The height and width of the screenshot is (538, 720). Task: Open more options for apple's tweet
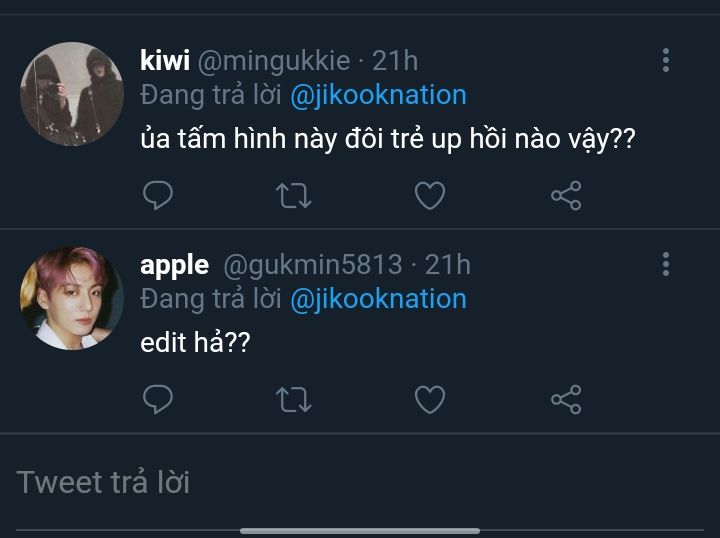point(666,264)
